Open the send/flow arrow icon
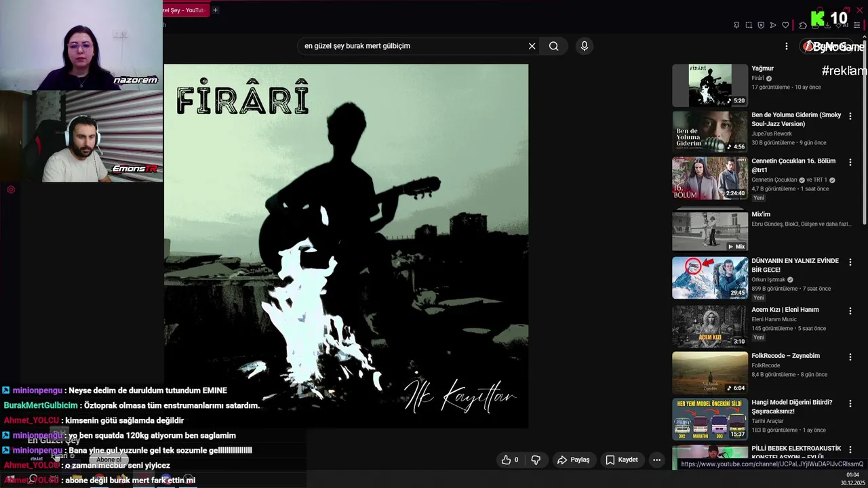The image size is (868, 488). (773, 25)
